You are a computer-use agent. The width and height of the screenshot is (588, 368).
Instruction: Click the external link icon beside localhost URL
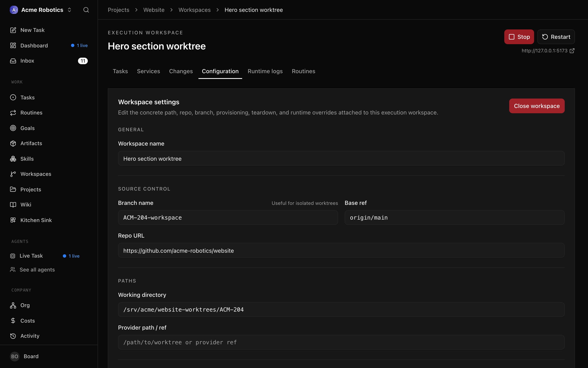coord(572,51)
